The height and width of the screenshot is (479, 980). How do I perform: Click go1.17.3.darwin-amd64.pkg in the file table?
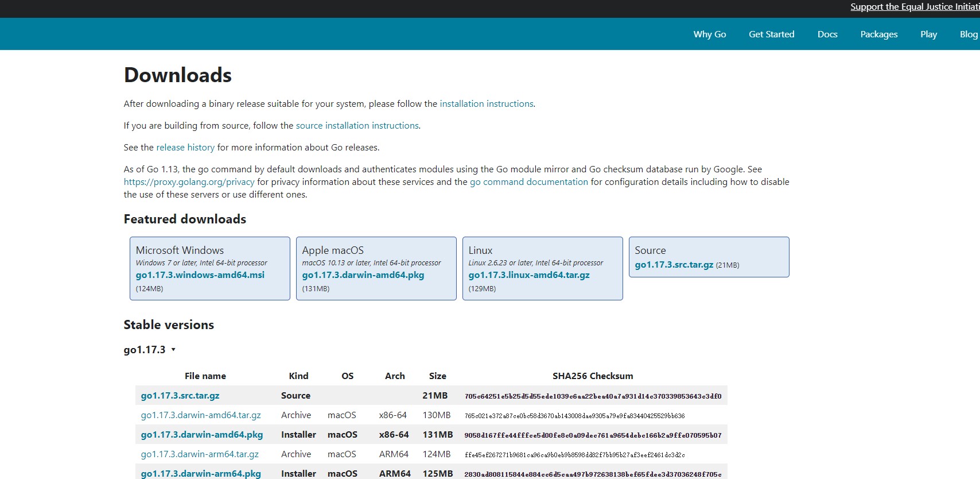pyautogui.click(x=202, y=435)
